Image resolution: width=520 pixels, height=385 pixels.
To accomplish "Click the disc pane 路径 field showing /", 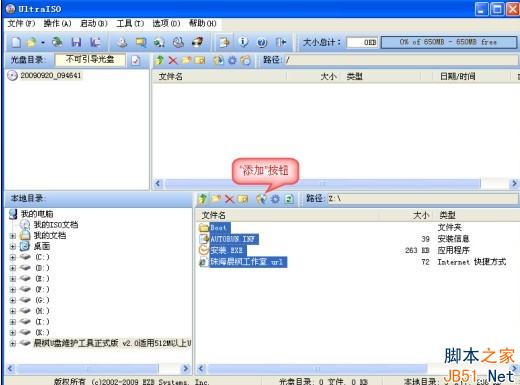I will 401,60.
